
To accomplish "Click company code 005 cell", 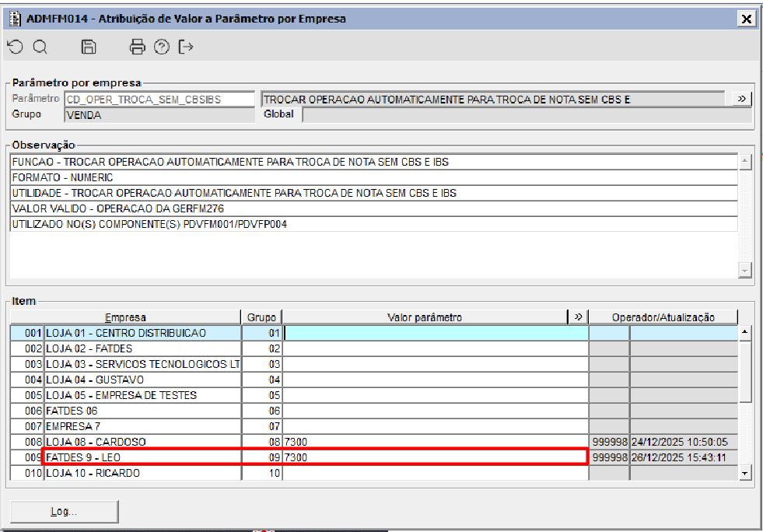I will pos(27,395).
